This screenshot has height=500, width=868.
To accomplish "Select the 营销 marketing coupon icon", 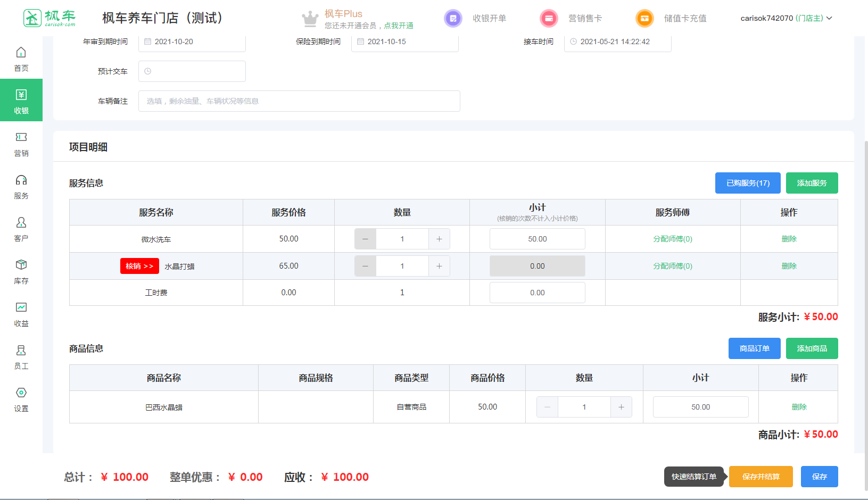I will [21, 138].
